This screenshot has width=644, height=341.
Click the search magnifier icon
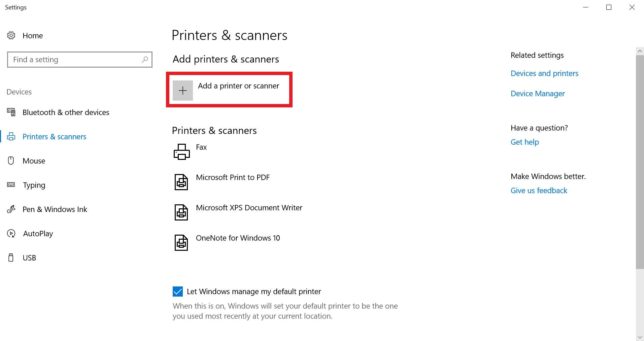pyautogui.click(x=145, y=60)
